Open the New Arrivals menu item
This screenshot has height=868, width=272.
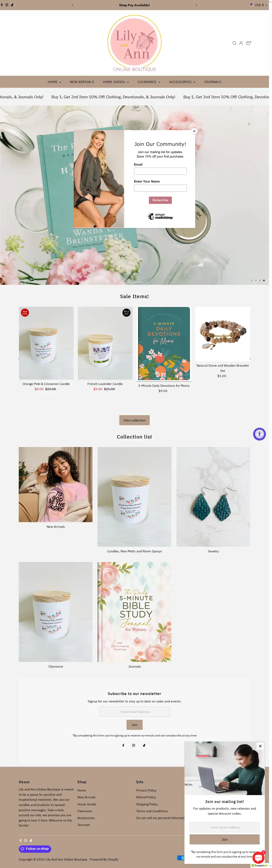82,82
